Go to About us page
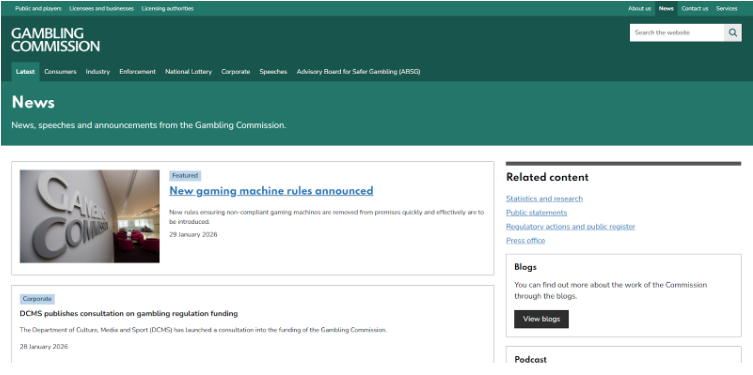753x375 pixels. (x=640, y=9)
